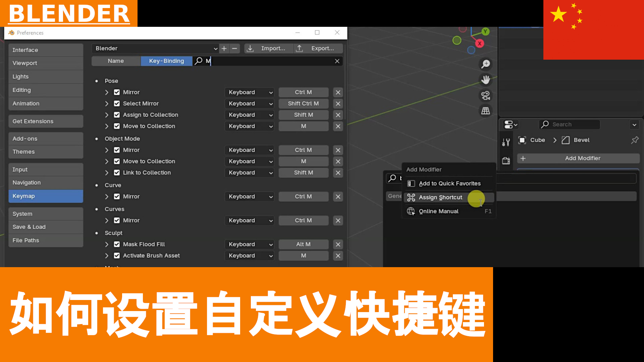The height and width of the screenshot is (362, 644).
Task: Open the Render properties tab icon
Action: tap(506, 161)
